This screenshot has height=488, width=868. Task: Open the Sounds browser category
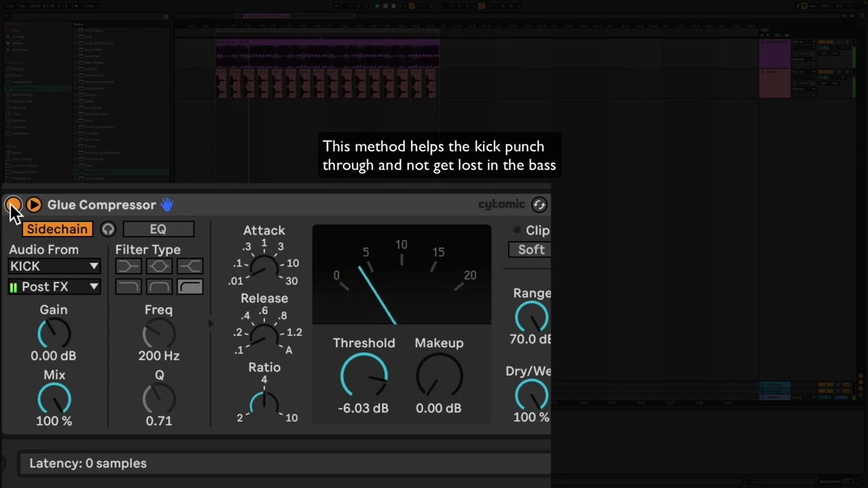[18, 69]
